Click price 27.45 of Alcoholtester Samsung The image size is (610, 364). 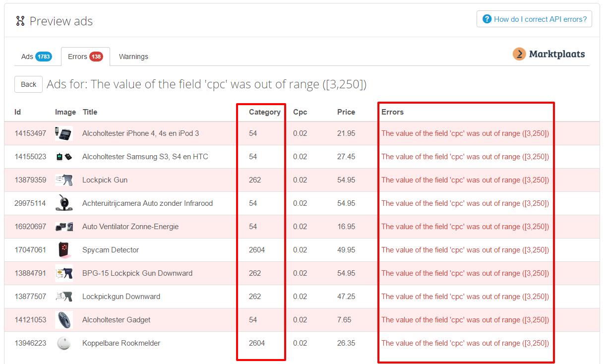346,157
